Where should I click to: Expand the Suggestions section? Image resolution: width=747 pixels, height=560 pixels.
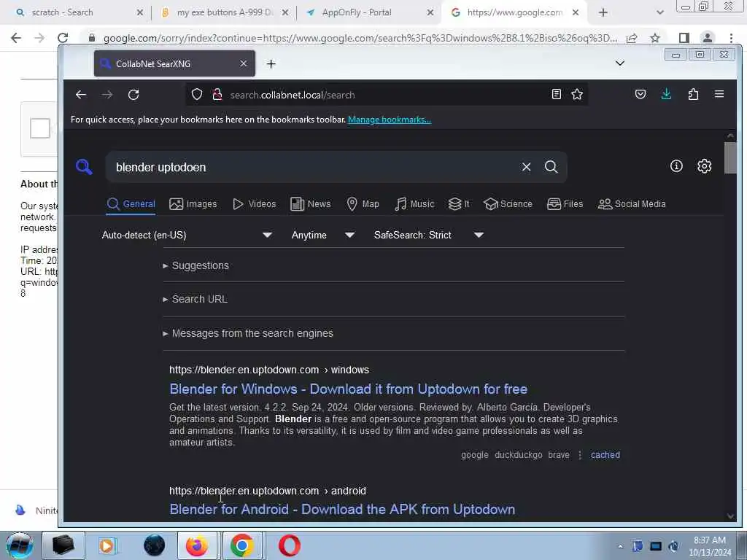[x=196, y=265]
